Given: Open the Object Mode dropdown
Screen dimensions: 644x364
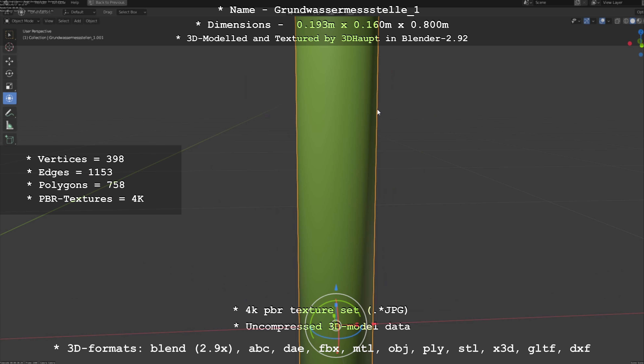Looking at the screenshot, I should (x=22, y=21).
